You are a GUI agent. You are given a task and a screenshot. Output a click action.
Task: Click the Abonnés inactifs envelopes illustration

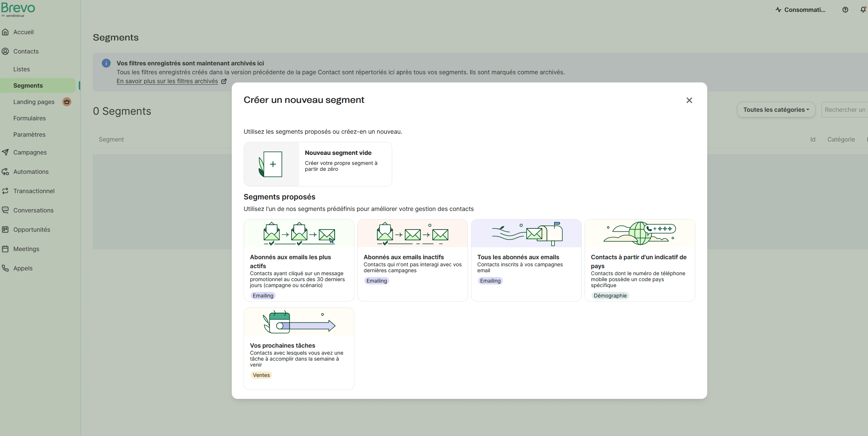(413, 234)
